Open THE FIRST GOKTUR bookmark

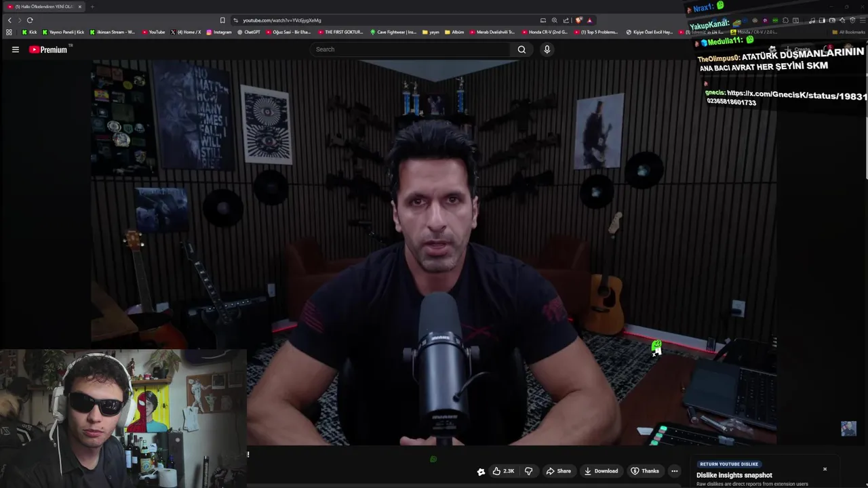point(340,32)
